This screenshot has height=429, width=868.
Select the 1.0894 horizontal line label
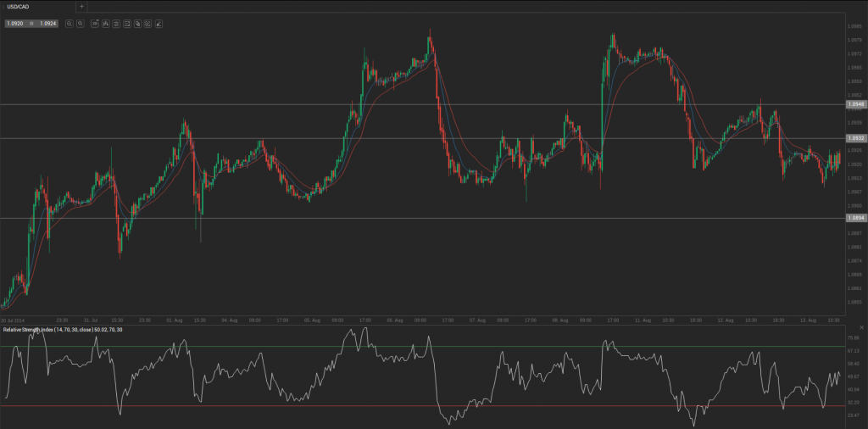[856, 218]
